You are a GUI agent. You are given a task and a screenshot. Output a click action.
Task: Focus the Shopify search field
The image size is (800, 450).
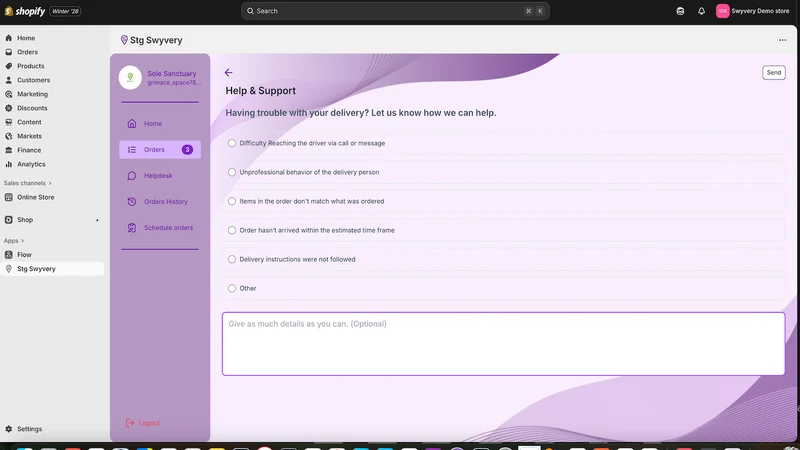tap(395, 11)
